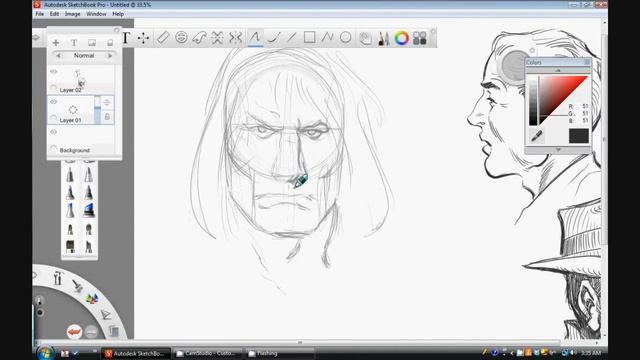The width and height of the screenshot is (640, 360).
Task: Select the dark pencil brush in palette
Action: [89, 193]
